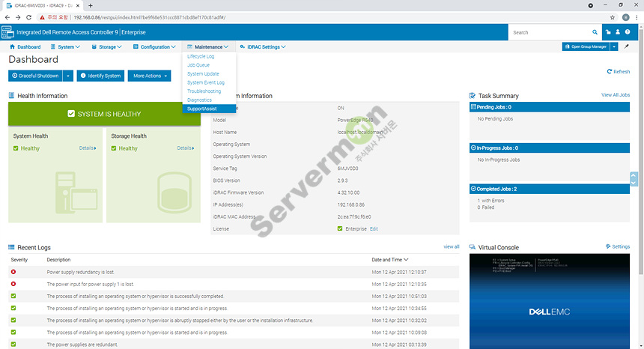Click the Enterprise license check mark
The height and width of the screenshot is (349, 644).
340,228
